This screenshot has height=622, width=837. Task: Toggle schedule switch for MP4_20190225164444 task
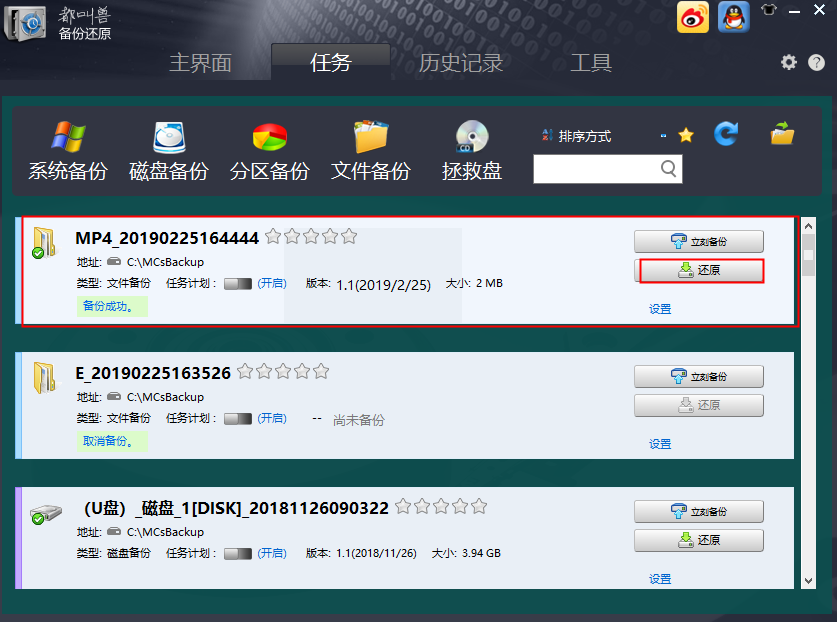tap(238, 284)
